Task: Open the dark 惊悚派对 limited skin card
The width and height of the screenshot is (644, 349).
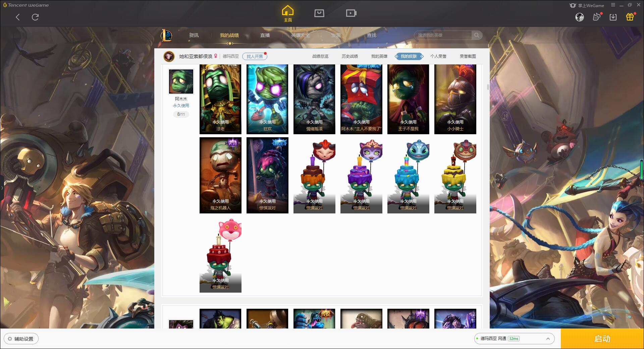Action: pos(267,175)
